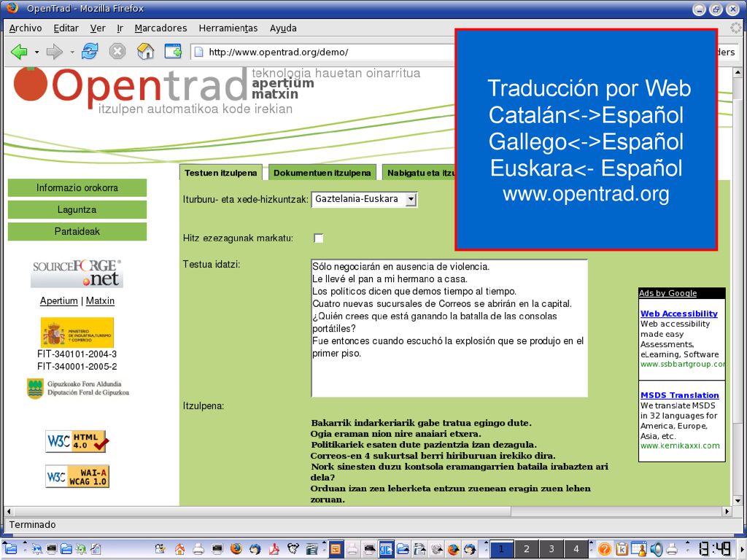This screenshot has width=747, height=560.
Task: Open the Gaztelania-Euskara language dropdown
Action: (x=364, y=199)
